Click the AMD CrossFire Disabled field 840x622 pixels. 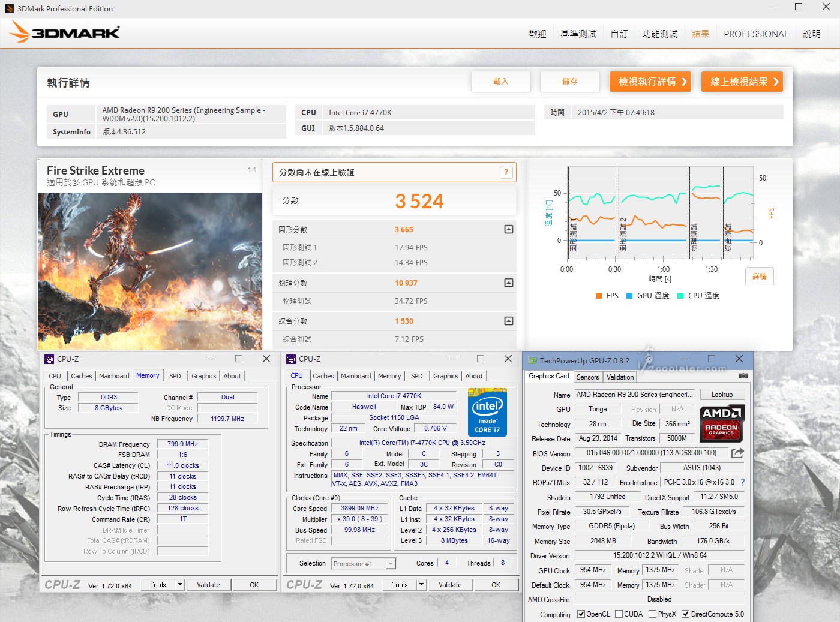659,599
